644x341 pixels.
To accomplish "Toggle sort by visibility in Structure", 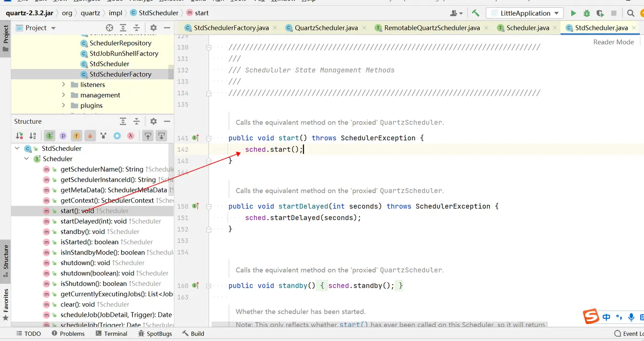I will point(19,136).
